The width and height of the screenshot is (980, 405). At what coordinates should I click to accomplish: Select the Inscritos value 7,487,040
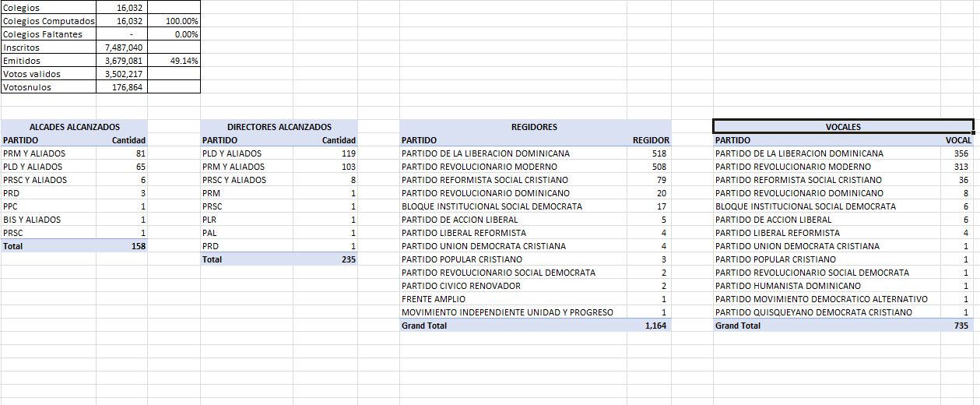[123, 48]
